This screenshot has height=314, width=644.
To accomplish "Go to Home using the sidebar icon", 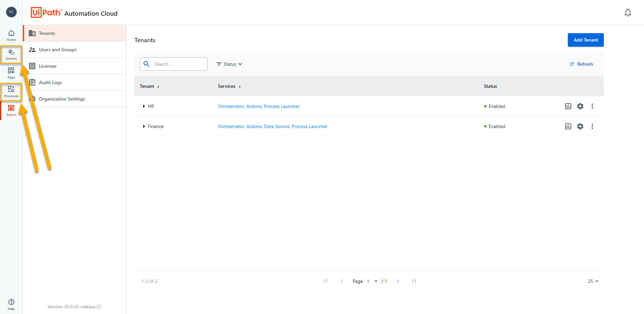I will click(x=11, y=35).
